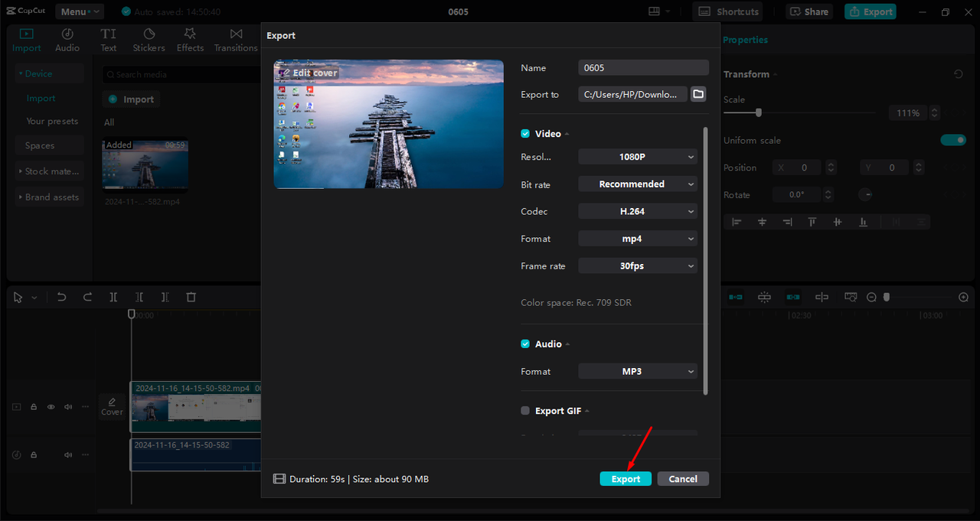Click the undo arrow in timeline toolbar

pos(62,298)
